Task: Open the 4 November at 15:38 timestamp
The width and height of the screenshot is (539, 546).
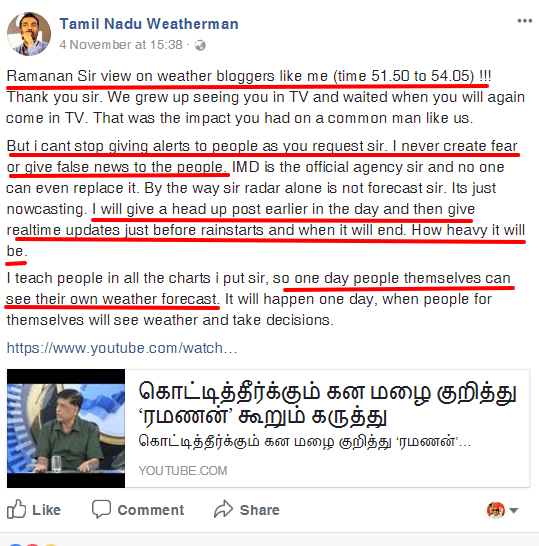Action: tap(121, 45)
